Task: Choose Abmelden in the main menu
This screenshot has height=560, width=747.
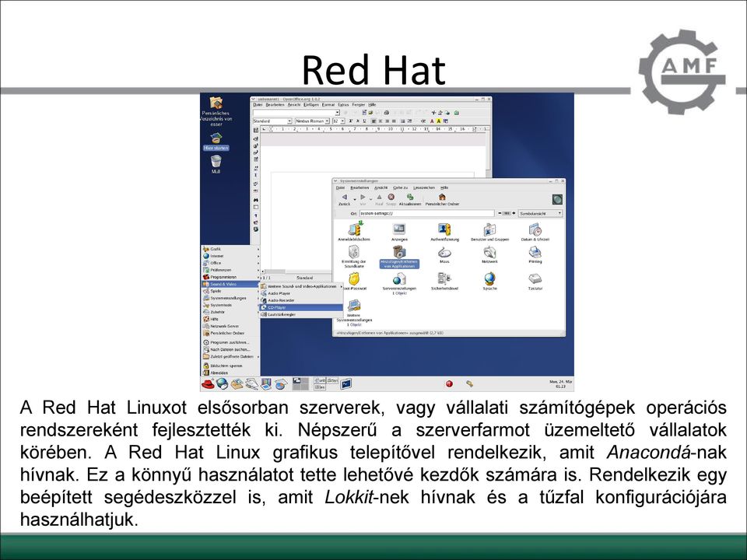Action: (x=230, y=373)
